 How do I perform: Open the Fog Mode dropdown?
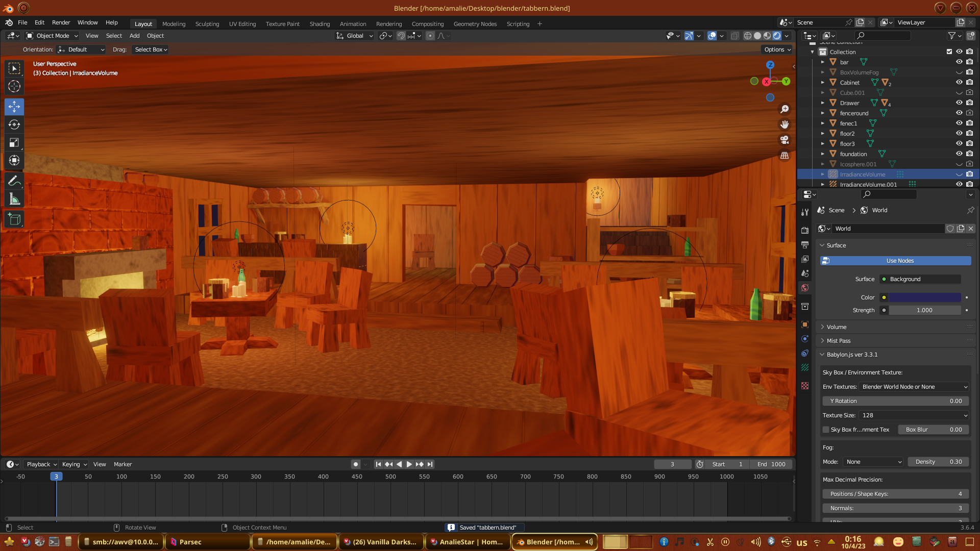click(873, 462)
